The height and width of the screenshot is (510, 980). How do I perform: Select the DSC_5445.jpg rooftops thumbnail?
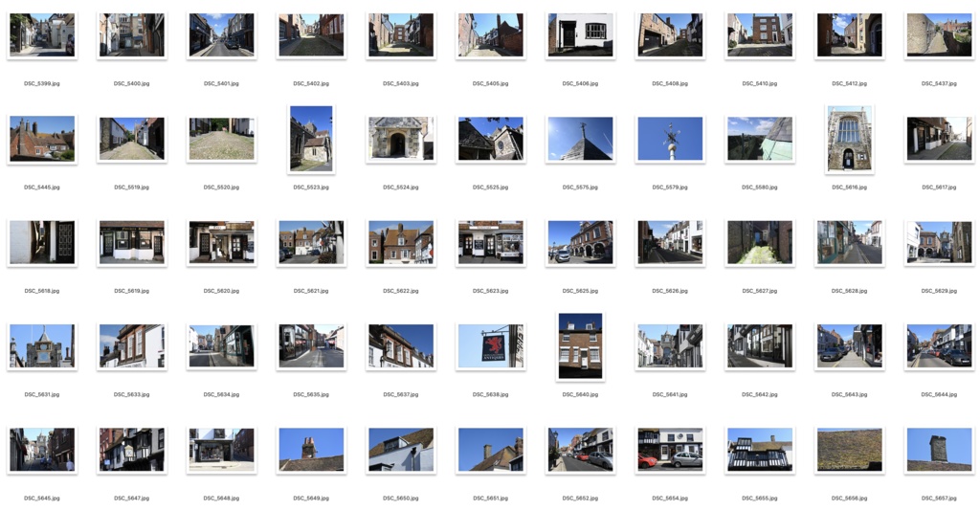point(42,139)
